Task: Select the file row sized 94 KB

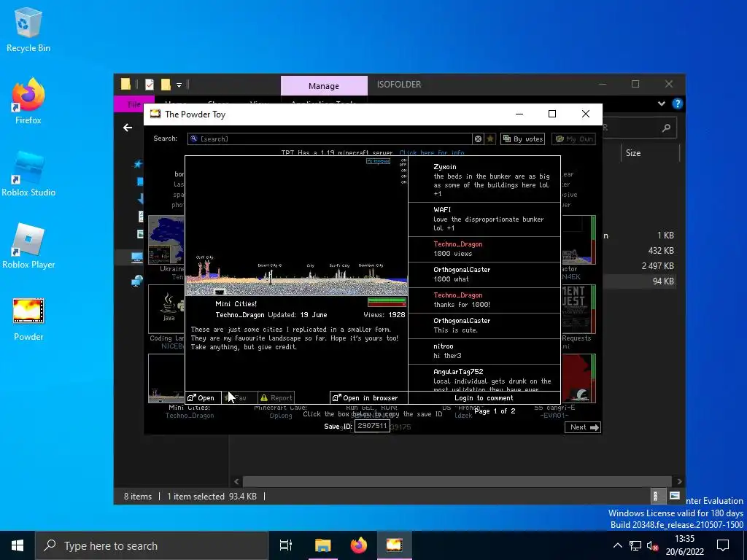Action: [639, 281]
